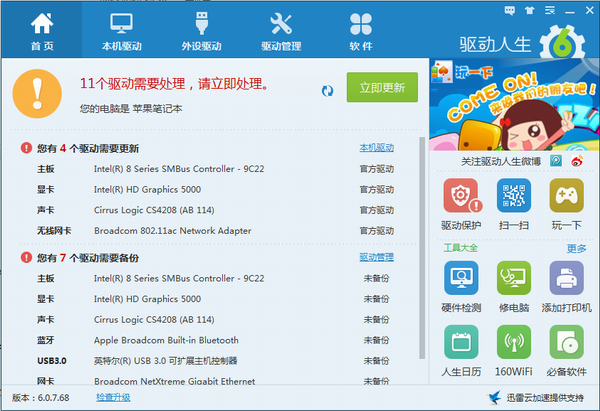Viewport: 600px width, 411px height.
Task: Select Apple Broadcom Built-in Bluetooth row
Action: (215, 340)
